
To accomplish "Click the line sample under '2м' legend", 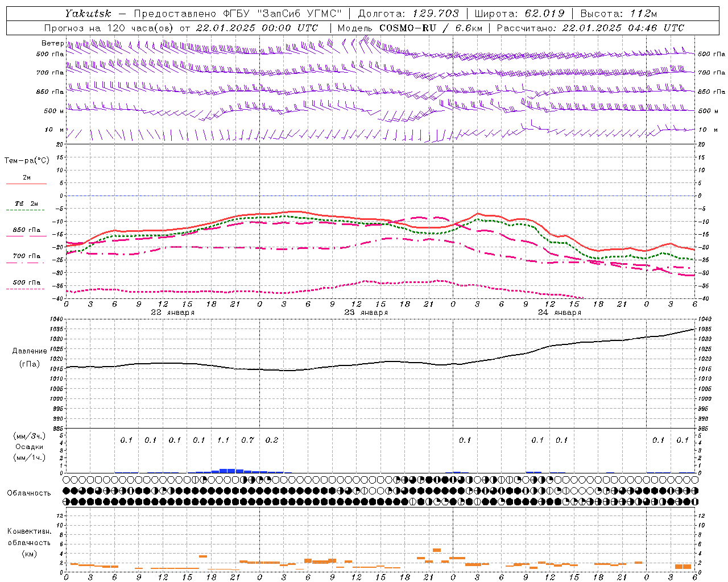I will [26, 184].
